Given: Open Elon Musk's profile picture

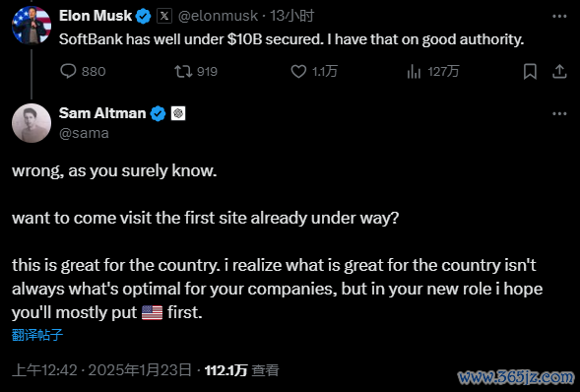Looking at the screenshot, I should click(32, 26).
